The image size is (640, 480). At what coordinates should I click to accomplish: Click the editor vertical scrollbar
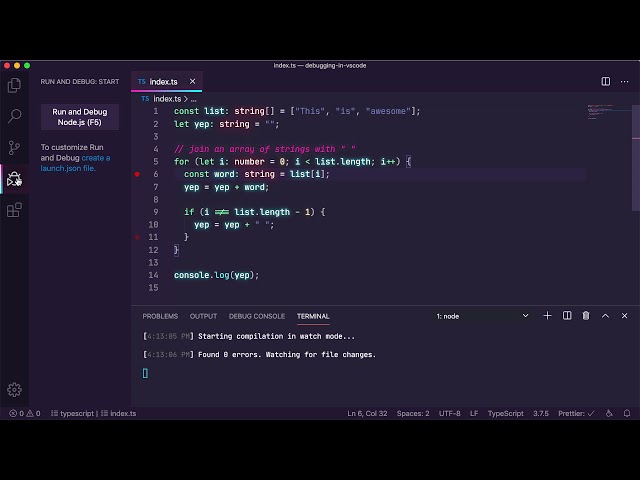[x=636, y=158]
